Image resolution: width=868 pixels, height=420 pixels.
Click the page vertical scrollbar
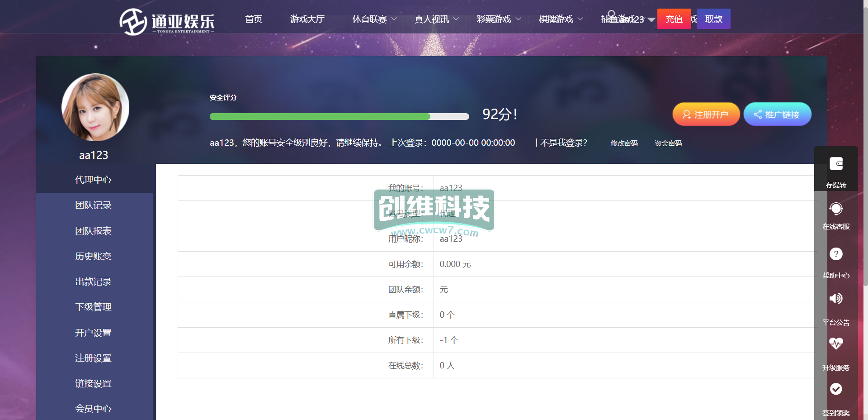click(x=865, y=147)
